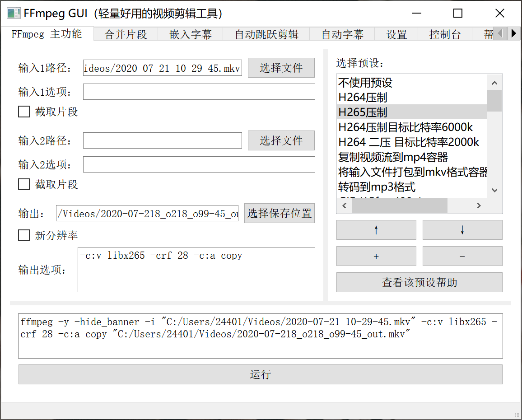Maximize the FFmpeg GUI window
522x420 pixels.
pyautogui.click(x=458, y=14)
